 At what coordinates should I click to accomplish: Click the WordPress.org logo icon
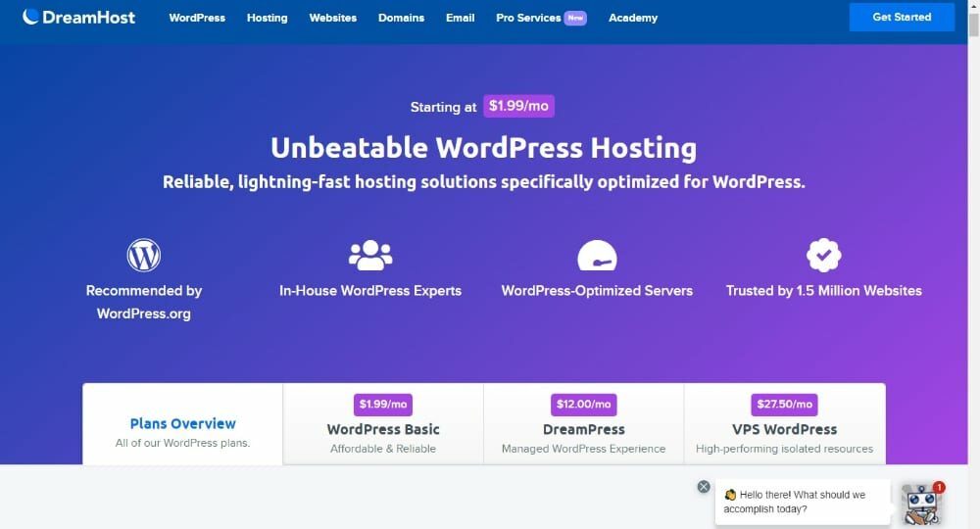[x=143, y=256]
